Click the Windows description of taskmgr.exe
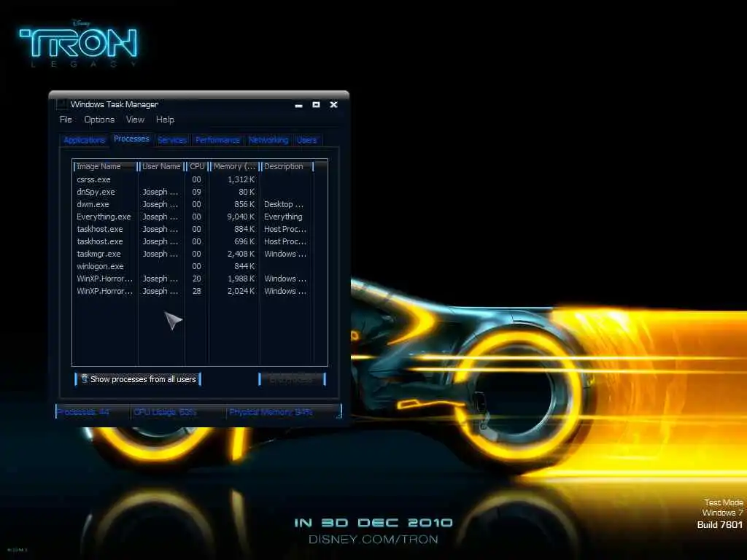The image size is (747, 560). [285, 254]
